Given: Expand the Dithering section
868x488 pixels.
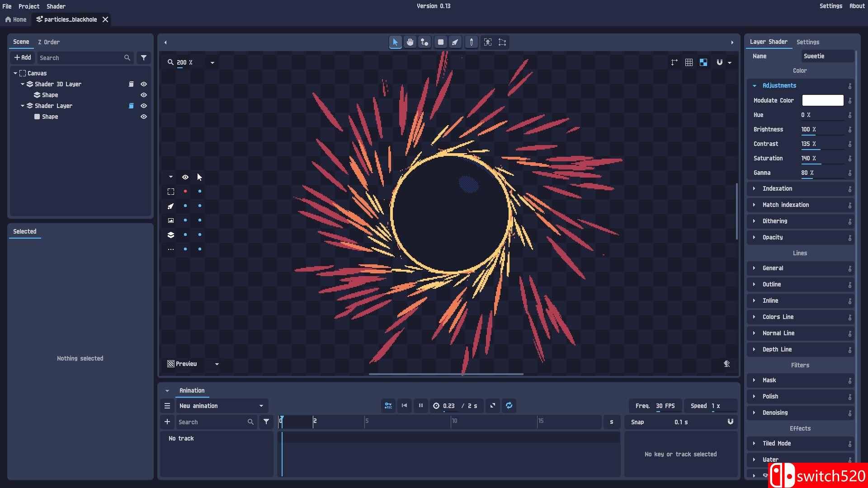Looking at the screenshot, I should 775,221.
